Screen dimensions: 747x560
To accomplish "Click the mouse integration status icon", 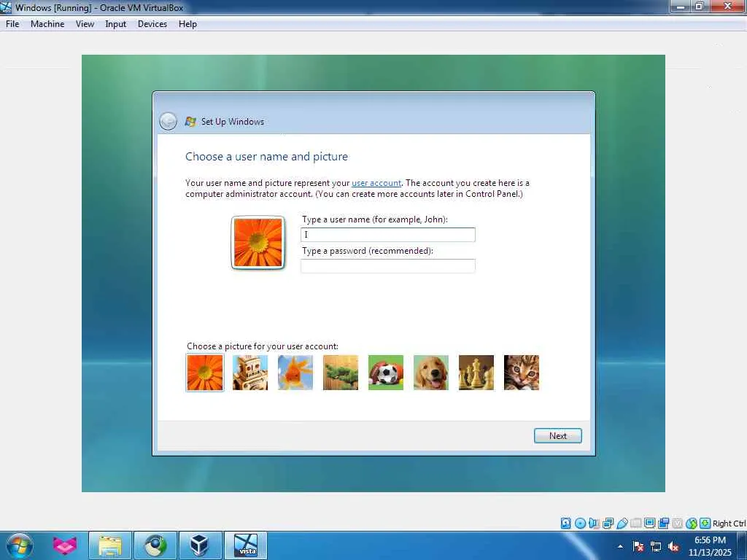I will coord(692,524).
